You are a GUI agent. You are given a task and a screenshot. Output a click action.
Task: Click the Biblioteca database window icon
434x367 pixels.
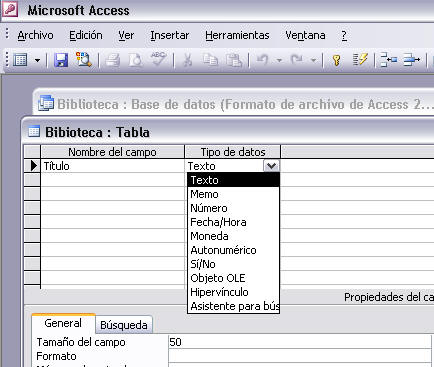click(46, 103)
